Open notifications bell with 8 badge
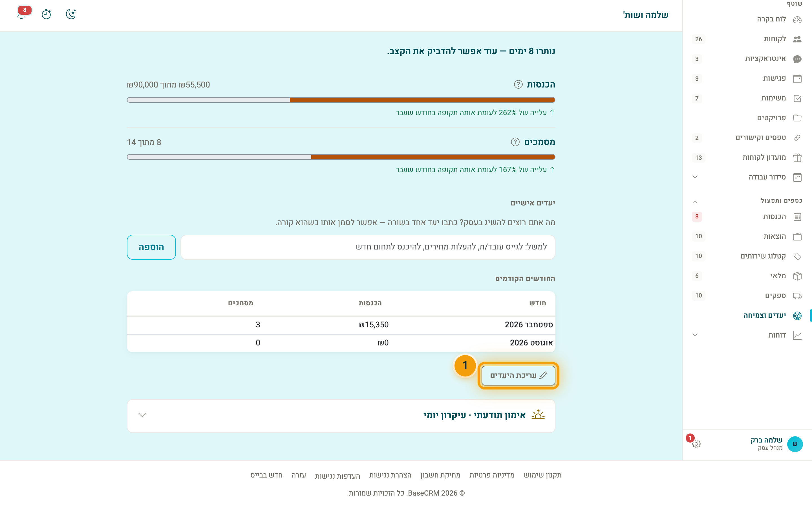The height and width of the screenshot is (508, 812). click(22, 14)
